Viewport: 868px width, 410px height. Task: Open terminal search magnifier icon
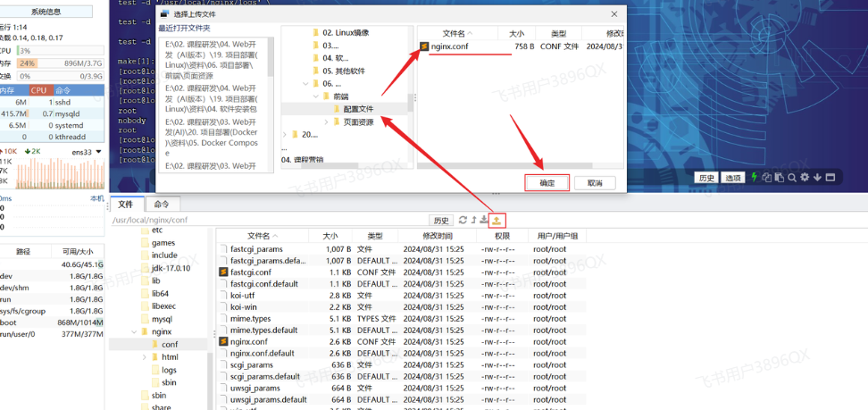click(x=792, y=177)
